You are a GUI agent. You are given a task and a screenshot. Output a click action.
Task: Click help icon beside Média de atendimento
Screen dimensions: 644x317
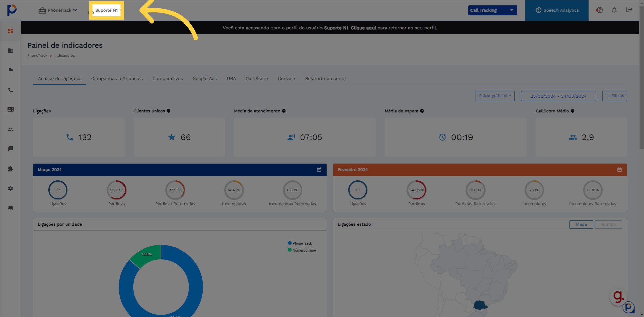[x=284, y=111]
